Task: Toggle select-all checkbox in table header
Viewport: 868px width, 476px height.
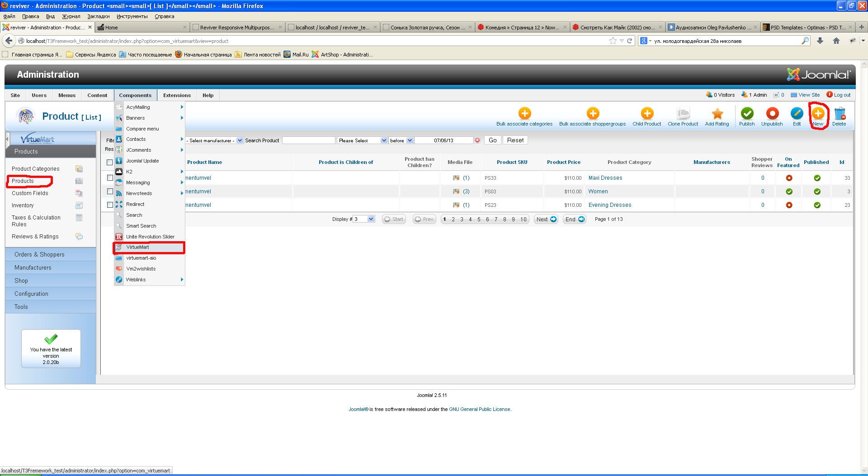Action: (109, 162)
